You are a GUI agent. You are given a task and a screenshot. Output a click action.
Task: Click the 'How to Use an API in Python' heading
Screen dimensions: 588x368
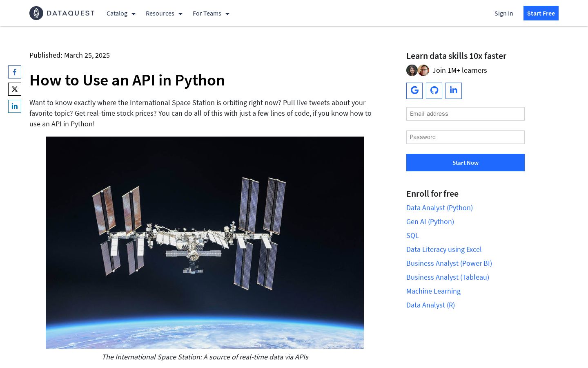click(127, 81)
